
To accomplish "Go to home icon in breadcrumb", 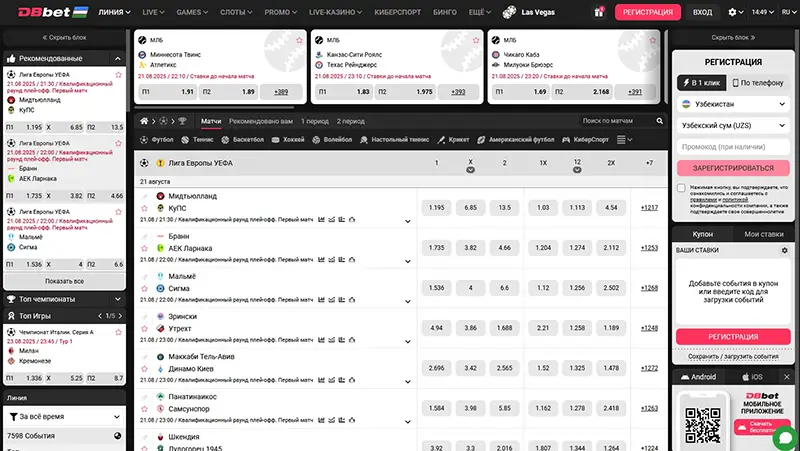I will [x=144, y=121].
